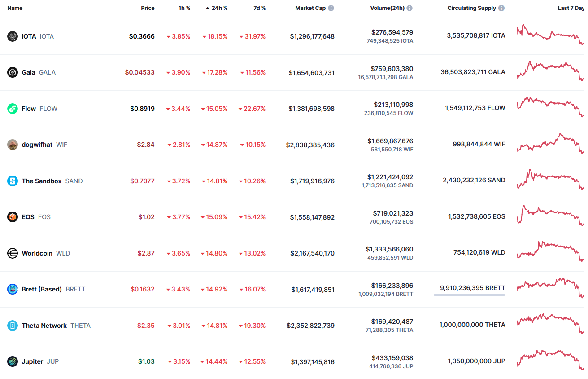Click the Gala coin logo icon

click(x=13, y=72)
